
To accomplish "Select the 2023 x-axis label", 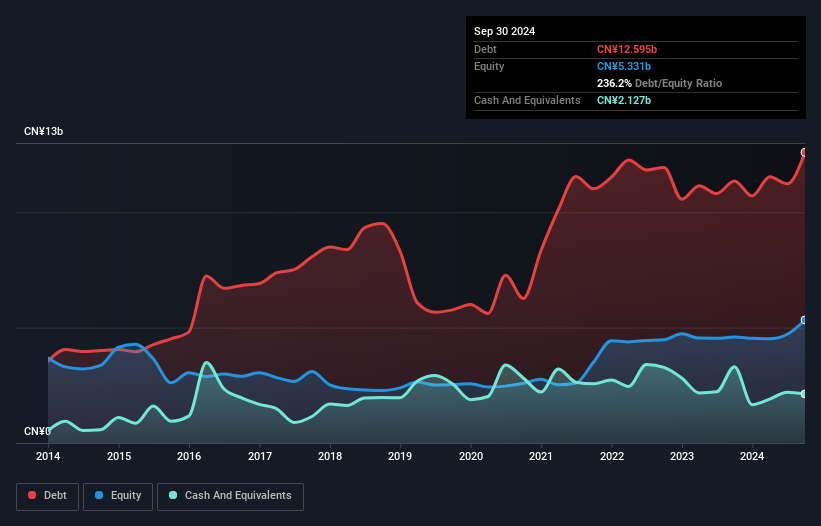I will [x=682, y=456].
